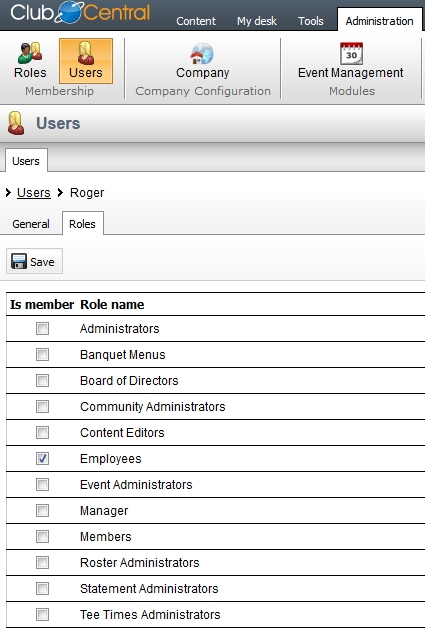Select the Members role checkbox

(42, 537)
